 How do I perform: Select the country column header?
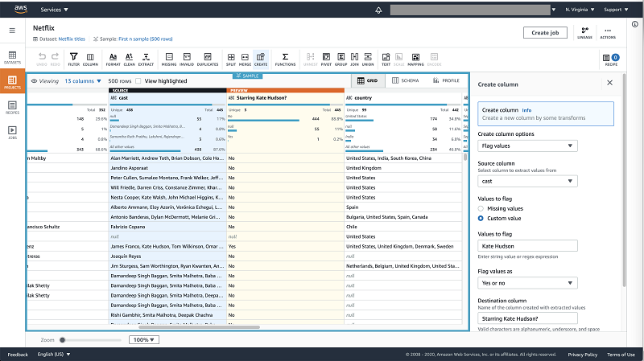(403, 98)
